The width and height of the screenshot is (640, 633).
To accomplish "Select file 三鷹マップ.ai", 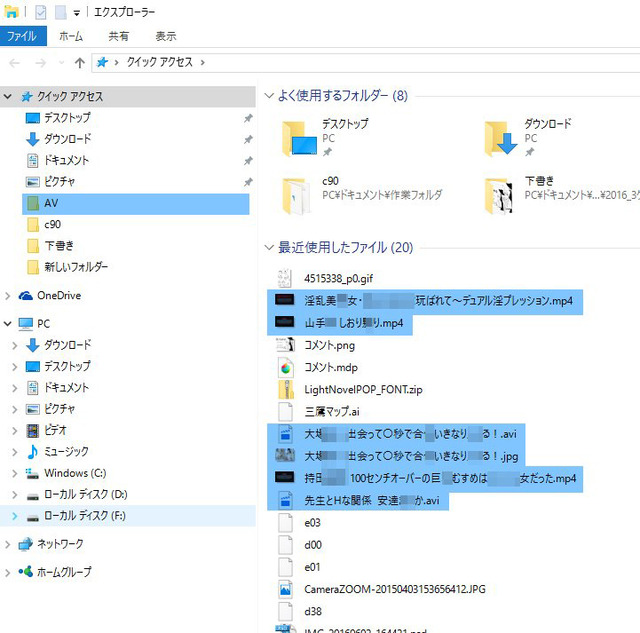I will (331, 411).
